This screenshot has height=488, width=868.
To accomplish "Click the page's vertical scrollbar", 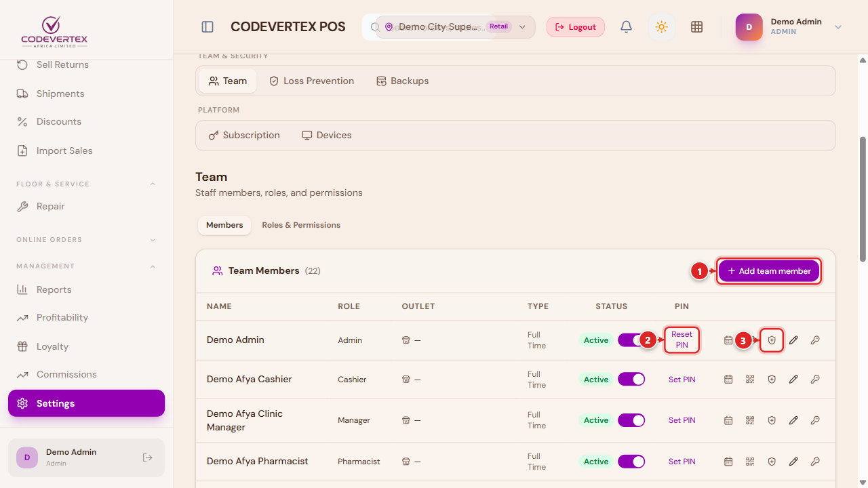I will coord(863,199).
